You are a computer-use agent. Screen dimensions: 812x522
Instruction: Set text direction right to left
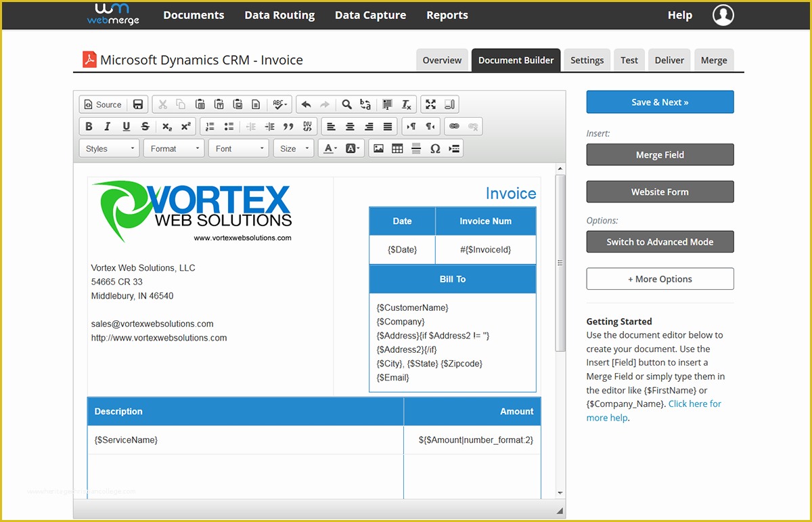[x=430, y=127]
